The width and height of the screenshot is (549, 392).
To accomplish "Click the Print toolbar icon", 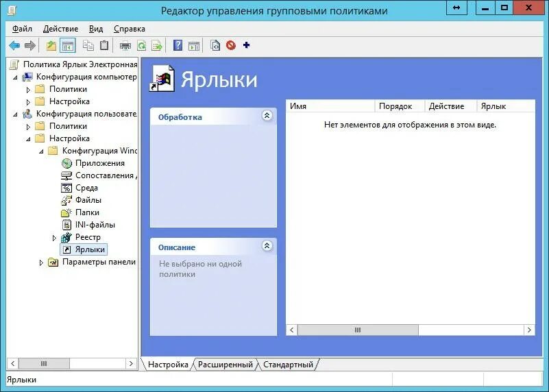I will click(x=125, y=45).
